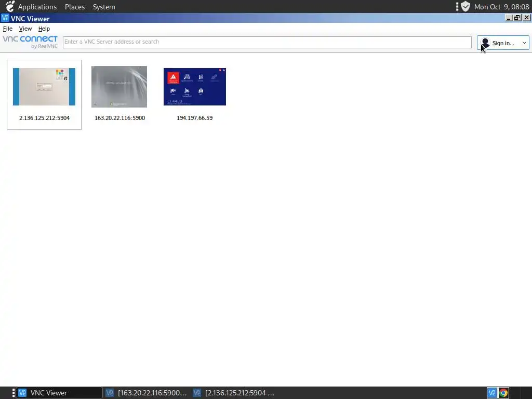Click the VNC Viewer title bar app icon

pos(5,18)
